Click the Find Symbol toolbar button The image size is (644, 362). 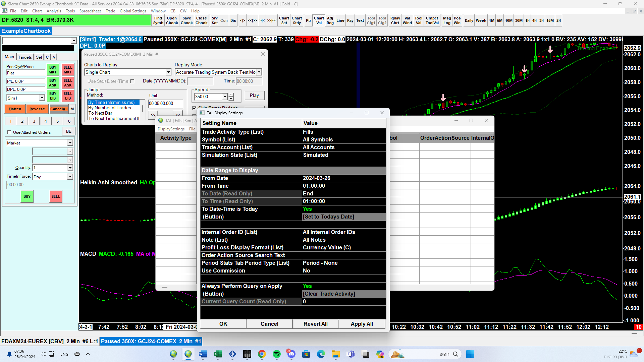pyautogui.click(x=158, y=20)
